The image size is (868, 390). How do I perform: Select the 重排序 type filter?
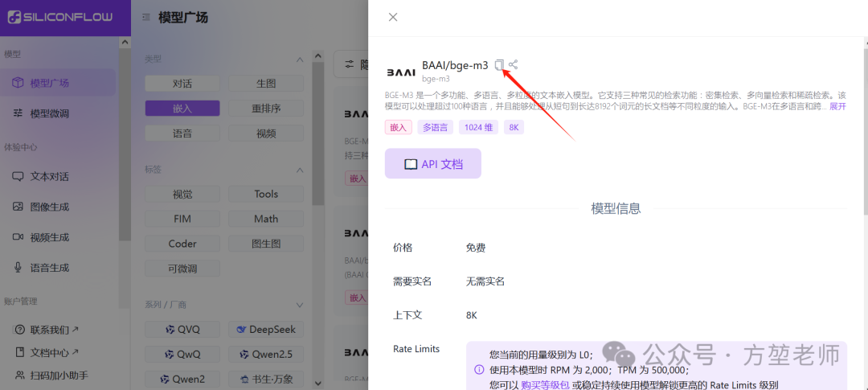pos(266,109)
